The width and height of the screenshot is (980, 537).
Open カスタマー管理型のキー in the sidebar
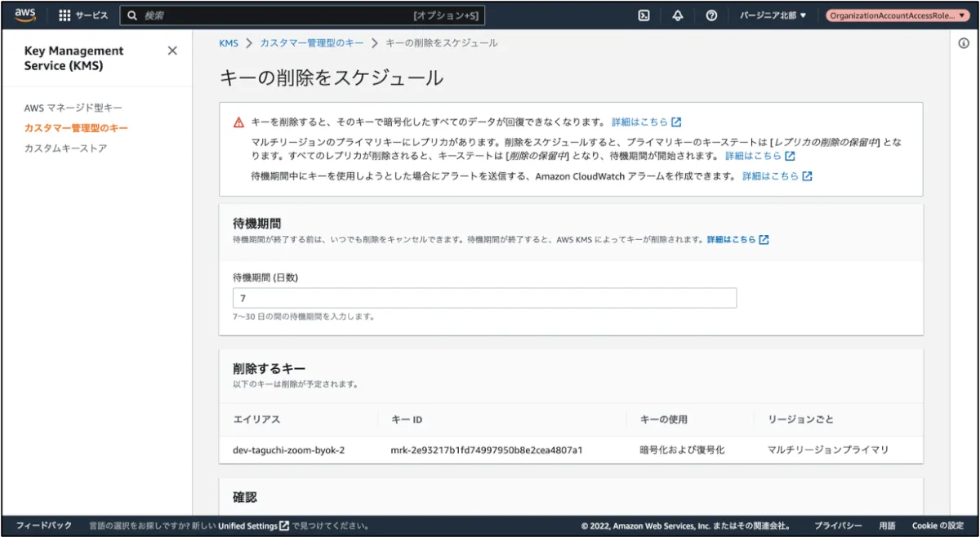click(x=76, y=128)
